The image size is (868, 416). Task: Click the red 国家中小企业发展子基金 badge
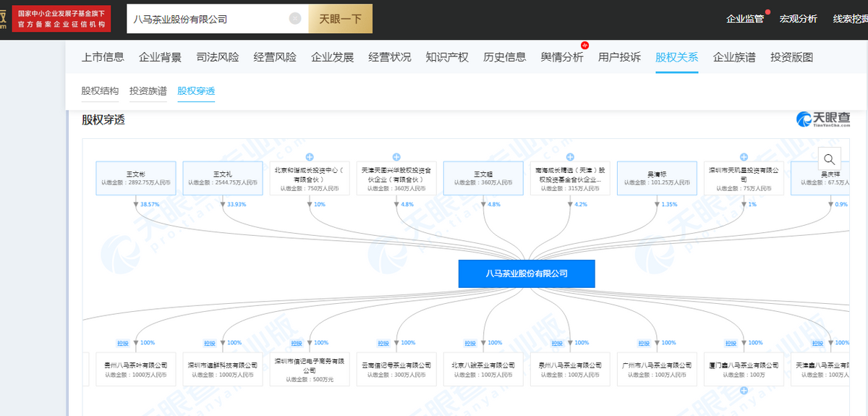pyautogui.click(x=61, y=19)
